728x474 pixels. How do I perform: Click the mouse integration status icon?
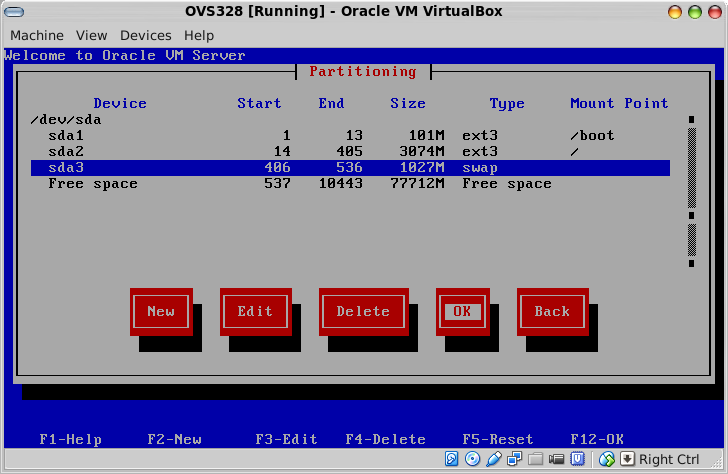(606, 459)
